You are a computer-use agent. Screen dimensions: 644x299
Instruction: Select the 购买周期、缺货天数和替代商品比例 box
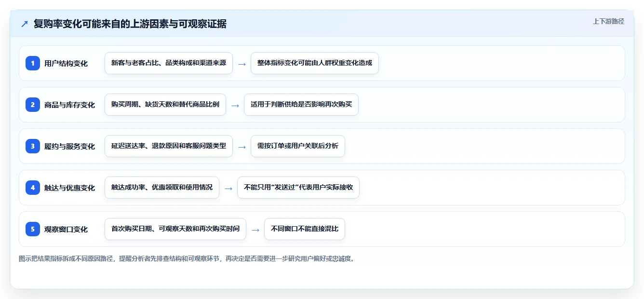coord(165,105)
